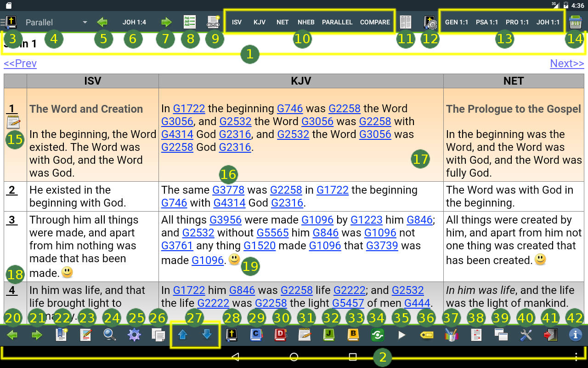The height and width of the screenshot is (368, 588).
Task: Jump to the PSA 1:1 bookmark
Action: (487, 22)
